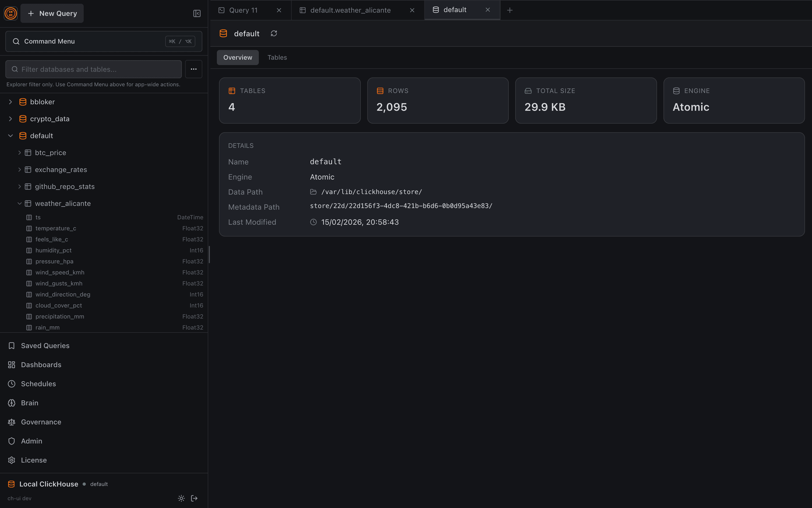
Task: Open the Saved Queries panel
Action: [45, 345]
